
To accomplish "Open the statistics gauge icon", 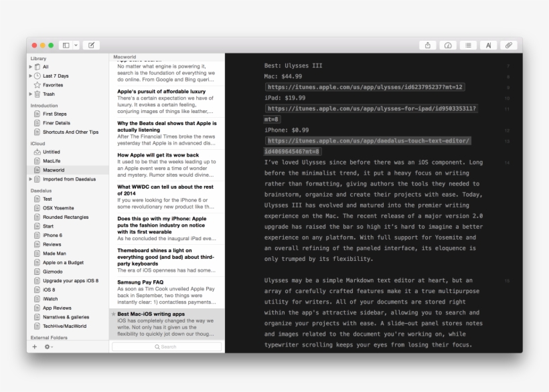I will pyautogui.click(x=448, y=45).
